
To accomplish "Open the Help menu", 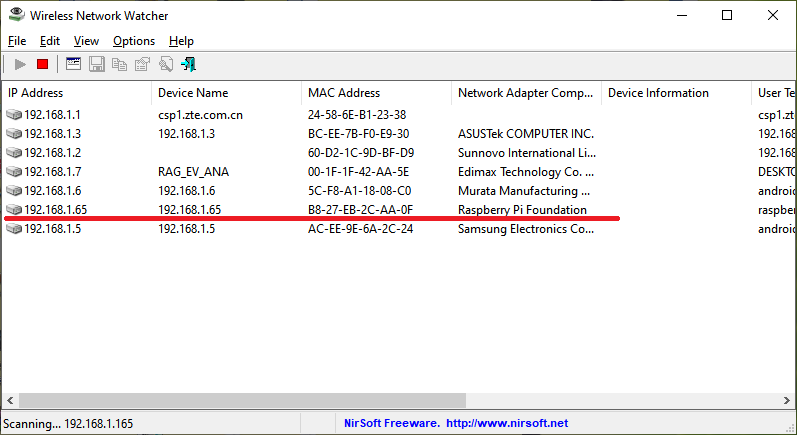I will pos(181,41).
